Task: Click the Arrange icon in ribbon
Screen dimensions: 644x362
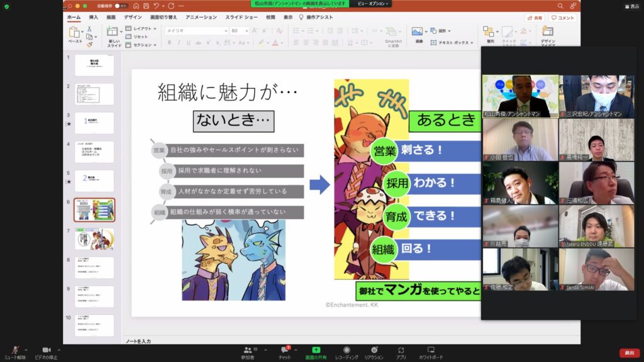Action: coord(488,31)
